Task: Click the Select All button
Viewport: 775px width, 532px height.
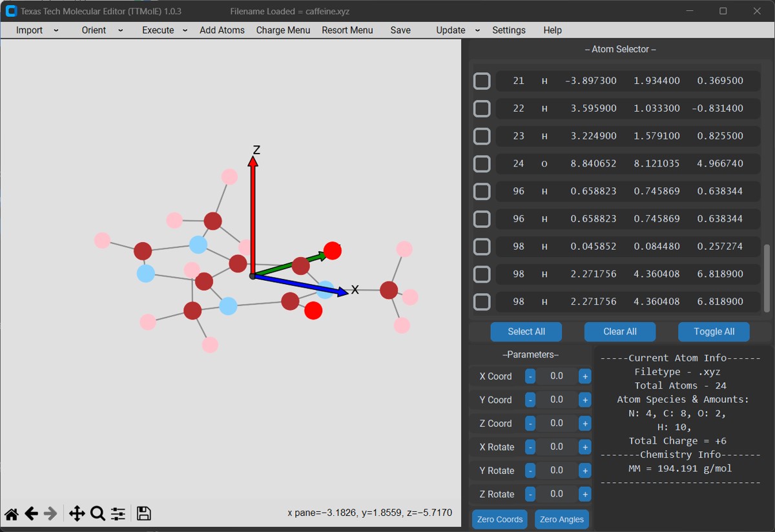Action: pyautogui.click(x=526, y=332)
